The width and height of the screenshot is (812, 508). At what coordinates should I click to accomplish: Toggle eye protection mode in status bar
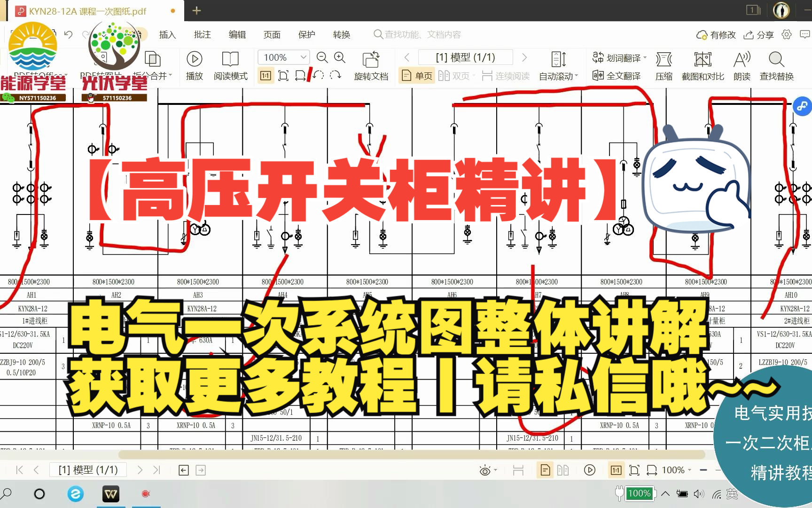(485, 470)
